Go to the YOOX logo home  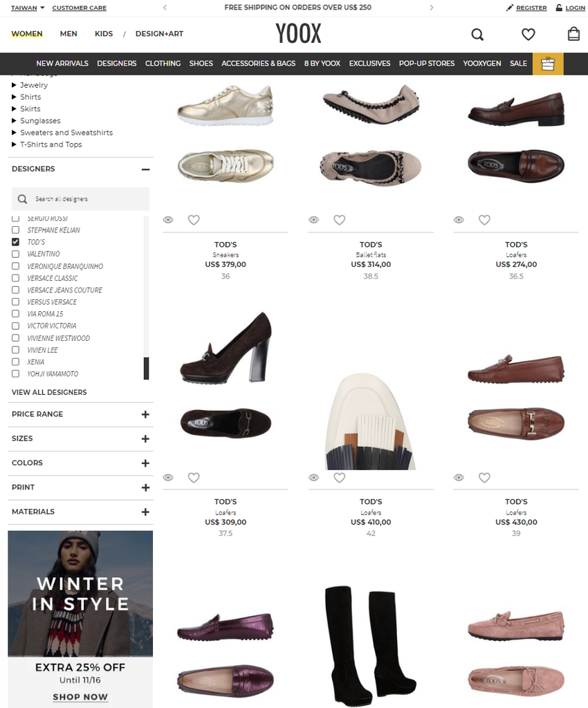[299, 33]
